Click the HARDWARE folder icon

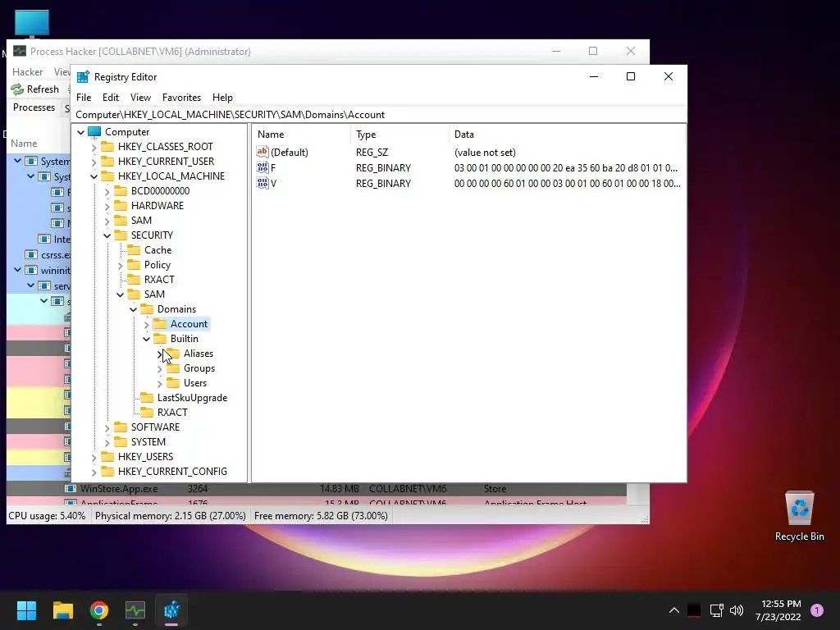(121, 206)
